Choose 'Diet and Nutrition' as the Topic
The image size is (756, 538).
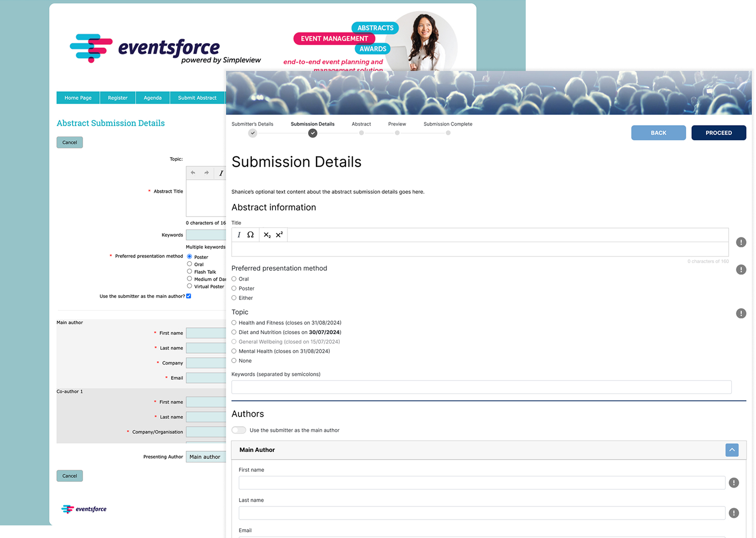click(x=233, y=332)
